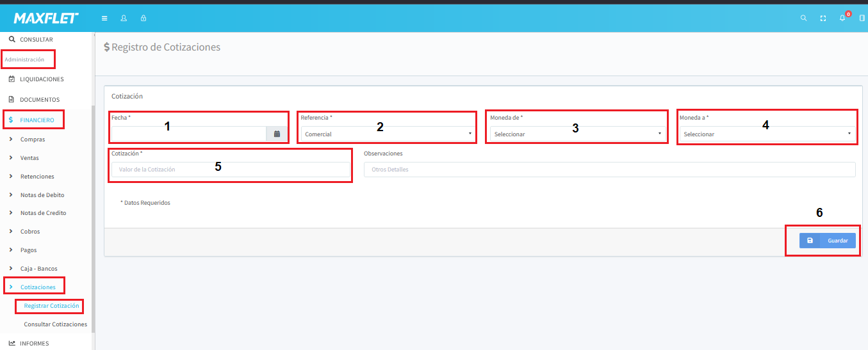Screen dimensions: 868x350
Task: Toggle fullscreen using the expand icon
Action: [823, 18]
